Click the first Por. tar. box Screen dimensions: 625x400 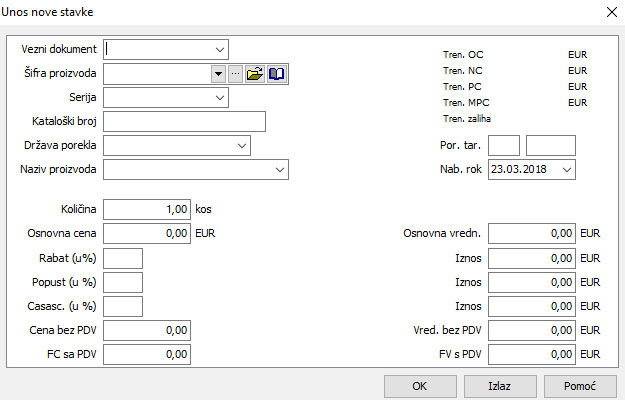click(x=504, y=146)
